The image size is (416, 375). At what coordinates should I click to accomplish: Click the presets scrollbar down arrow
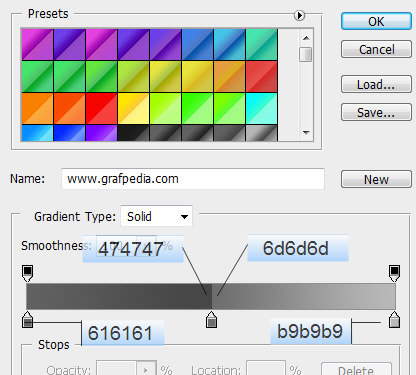click(x=306, y=133)
